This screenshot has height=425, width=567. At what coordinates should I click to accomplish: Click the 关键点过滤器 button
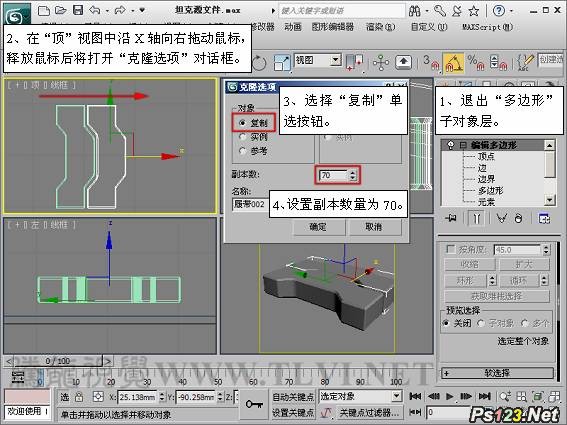(x=369, y=412)
